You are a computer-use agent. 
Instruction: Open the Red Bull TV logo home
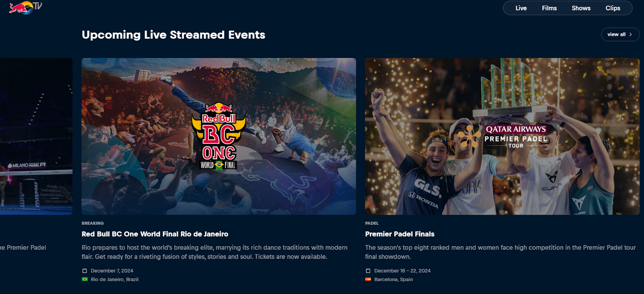[x=25, y=8]
